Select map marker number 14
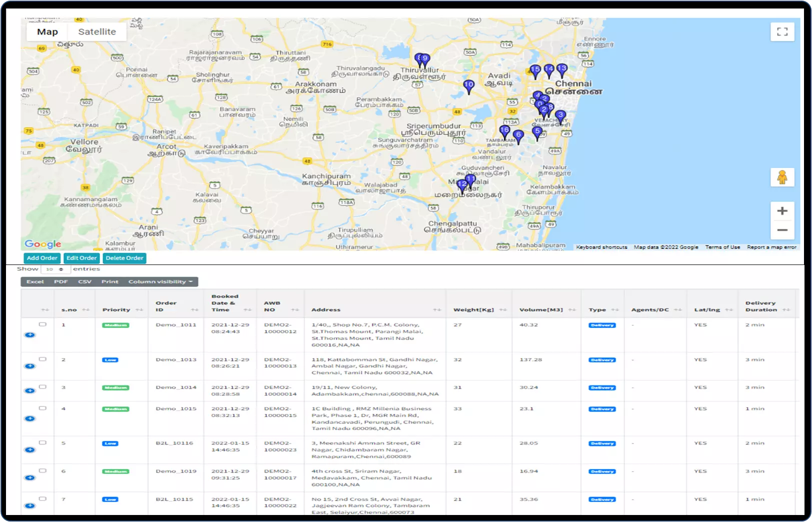Image resolution: width=812 pixels, height=522 pixels. coord(549,70)
